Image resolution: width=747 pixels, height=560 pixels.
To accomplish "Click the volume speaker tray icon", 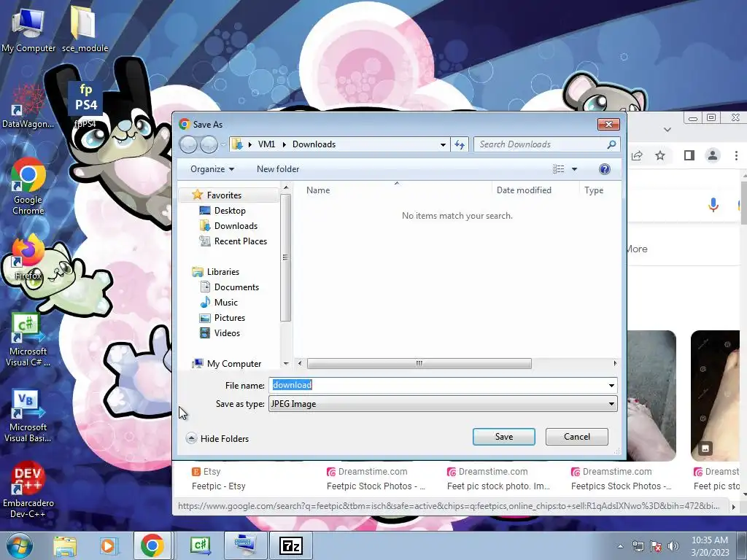I will [x=673, y=546].
